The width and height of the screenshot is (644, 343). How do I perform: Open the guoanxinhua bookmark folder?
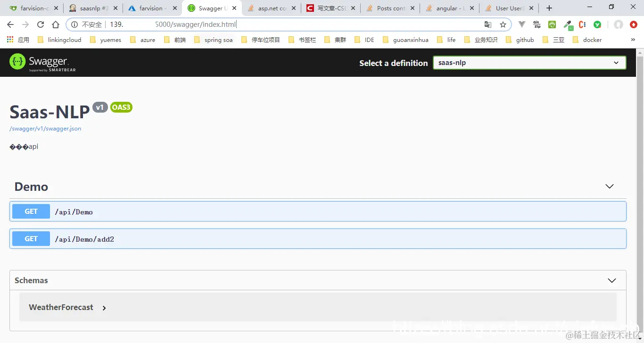405,40
